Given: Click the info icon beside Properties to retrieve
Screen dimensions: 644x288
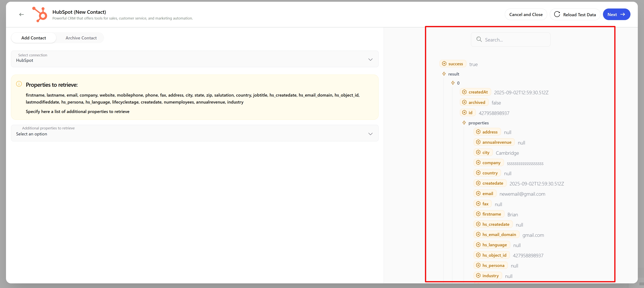Looking at the screenshot, I should (x=19, y=84).
